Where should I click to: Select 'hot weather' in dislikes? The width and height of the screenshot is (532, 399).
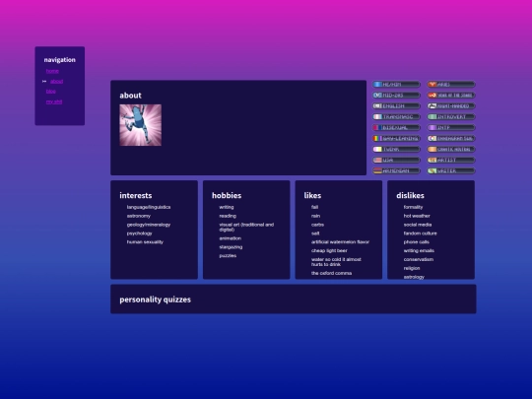pos(417,216)
